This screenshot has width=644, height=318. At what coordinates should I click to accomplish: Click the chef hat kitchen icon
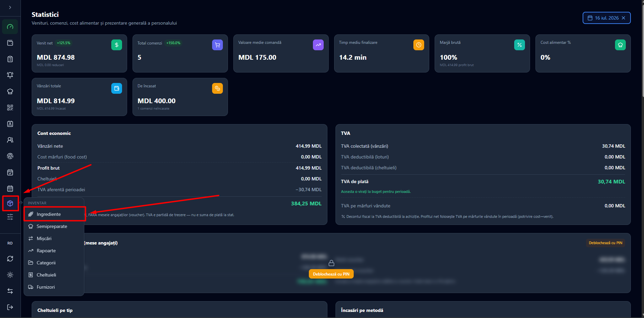(x=10, y=91)
